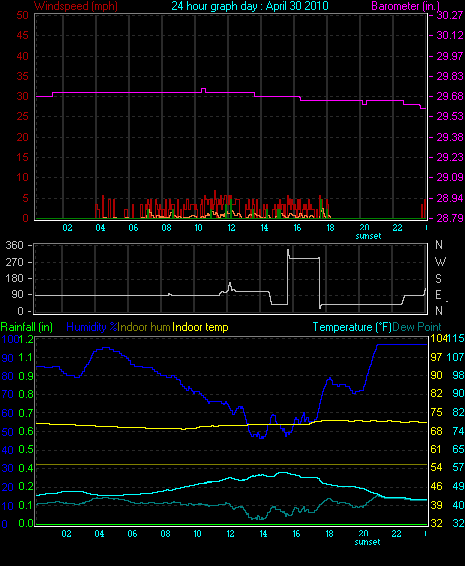
Task: Click the sunset marker under bottom graph
Action: 368,542
